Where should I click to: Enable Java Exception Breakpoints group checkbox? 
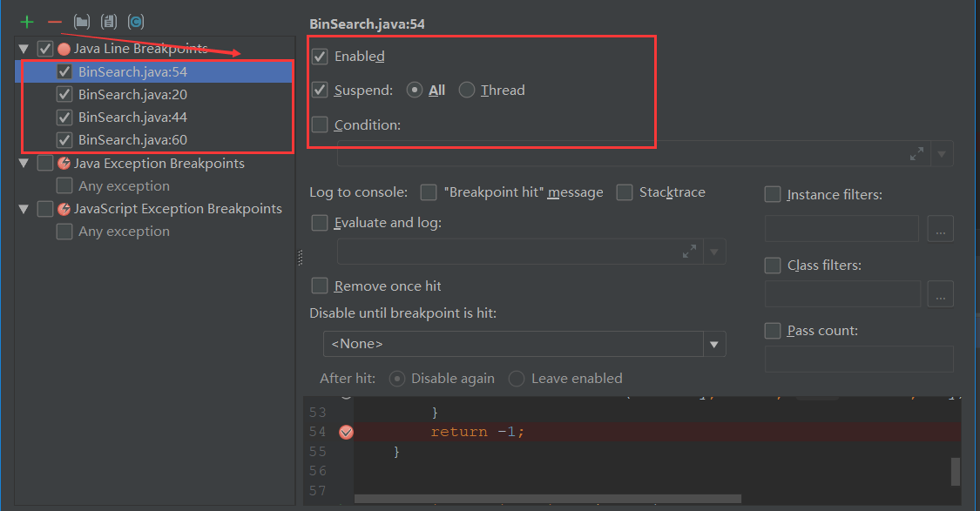tap(45, 163)
